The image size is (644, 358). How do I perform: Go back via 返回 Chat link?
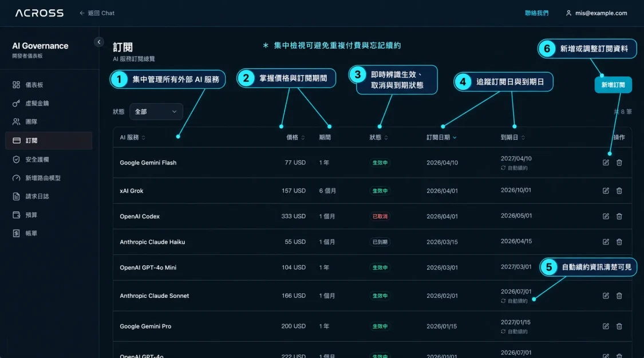click(x=97, y=13)
